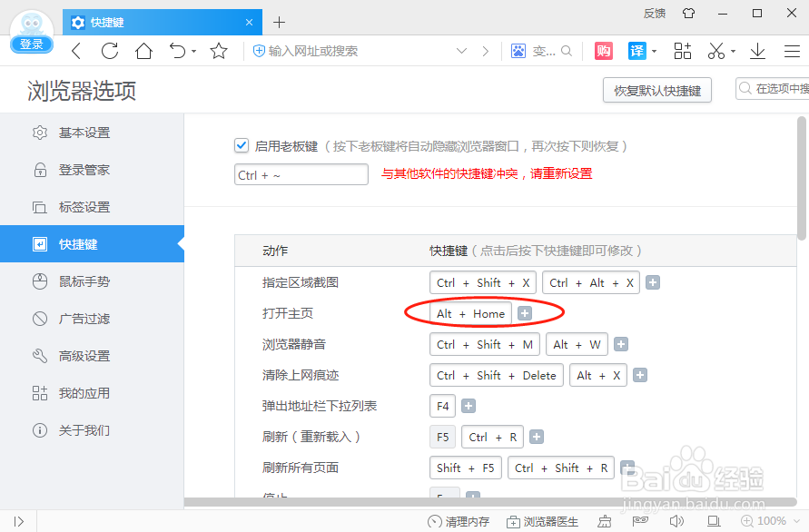809x532 pixels.
Task: Open 高级设置 in sidebar
Action: click(x=92, y=356)
